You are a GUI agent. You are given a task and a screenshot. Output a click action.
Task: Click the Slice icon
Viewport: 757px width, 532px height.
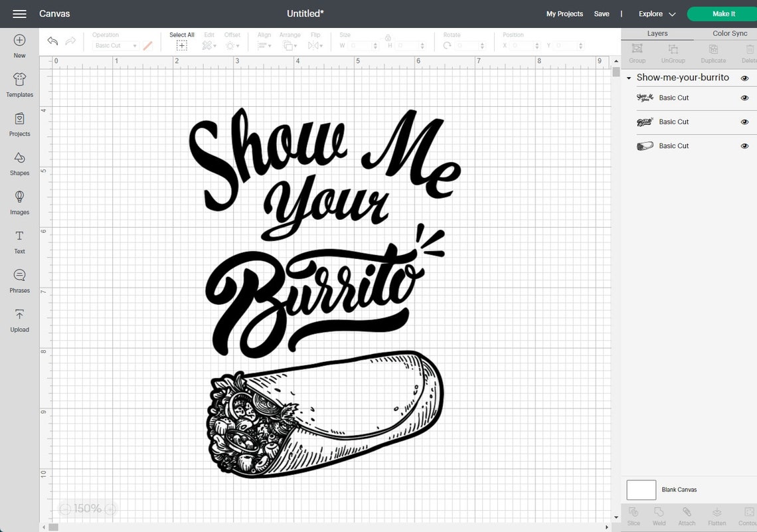click(x=633, y=515)
